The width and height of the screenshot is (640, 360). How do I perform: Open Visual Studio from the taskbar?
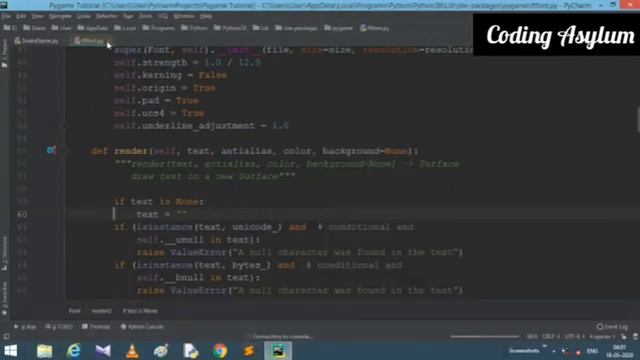(x=103, y=351)
